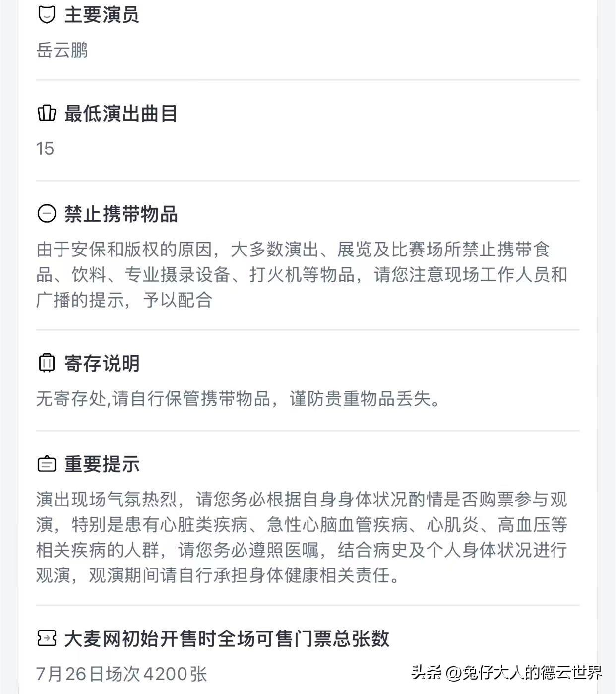Select the 禁止携带物品 heading
This screenshot has height=694, width=616.
121,214
